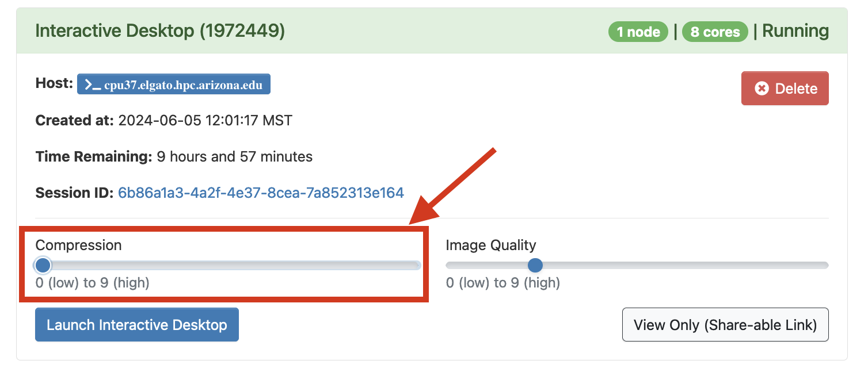Click the 1 node badge
Image resolution: width=868 pixels, height=376 pixels.
click(x=638, y=32)
